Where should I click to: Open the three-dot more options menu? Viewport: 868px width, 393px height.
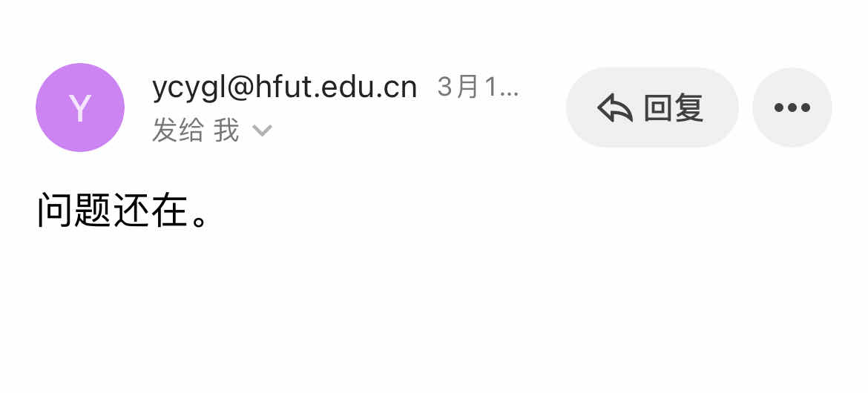point(792,108)
